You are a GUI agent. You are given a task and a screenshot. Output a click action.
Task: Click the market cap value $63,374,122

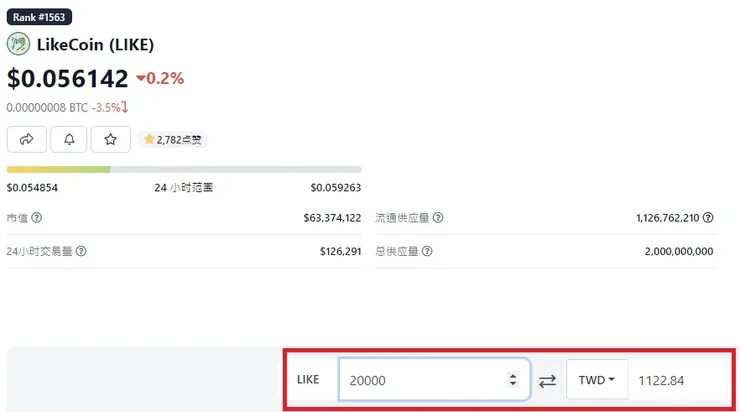click(332, 218)
